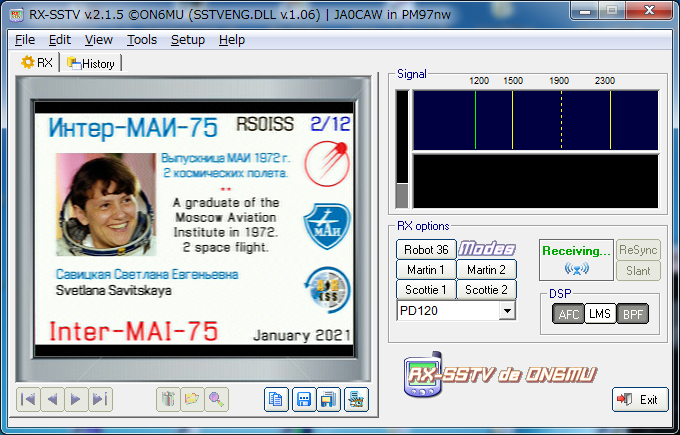Screen dimensions: 680x435
Task: Click the RX-SSTV de ON6MU logo
Action: click(x=500, y=374)
